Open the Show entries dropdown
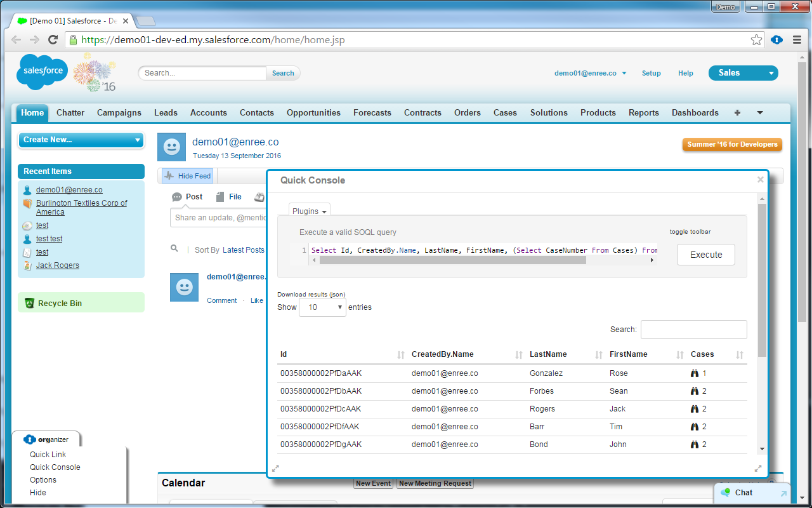 pyautogui.click(x=322, y=307)
